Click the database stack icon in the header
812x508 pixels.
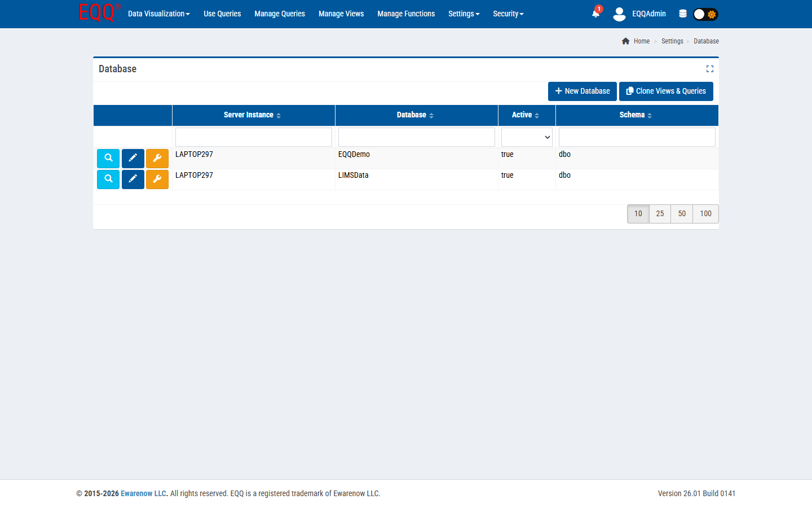click(x=682, y=14)
